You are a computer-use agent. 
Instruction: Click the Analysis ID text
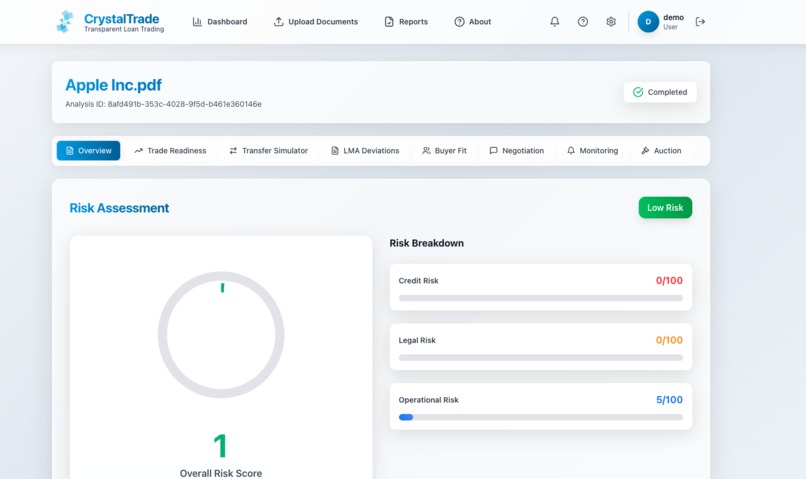tap(163, 104)
